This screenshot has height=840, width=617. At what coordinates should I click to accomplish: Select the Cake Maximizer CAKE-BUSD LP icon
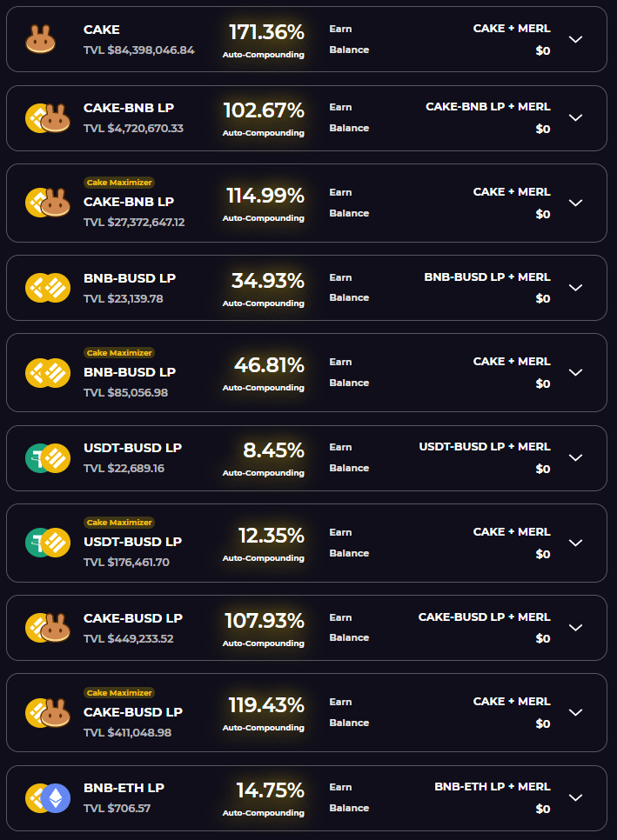click(x=47, y=712)
